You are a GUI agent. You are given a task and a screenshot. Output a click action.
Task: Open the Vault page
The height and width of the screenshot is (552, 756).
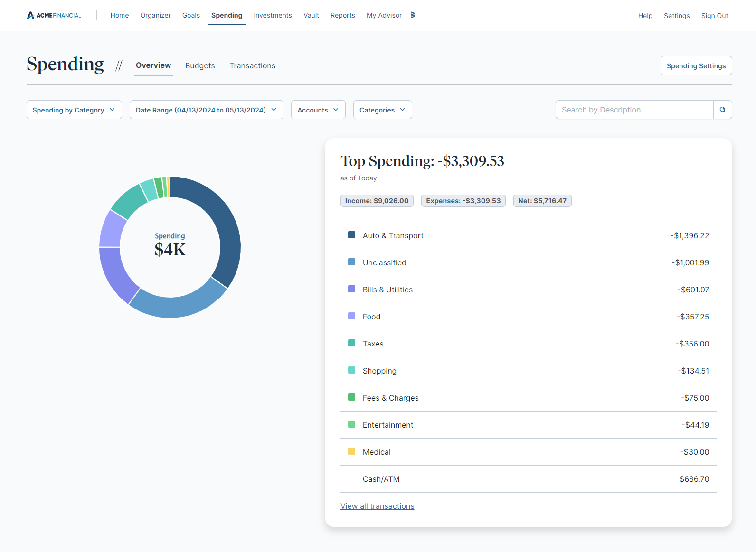coord(311,15)
